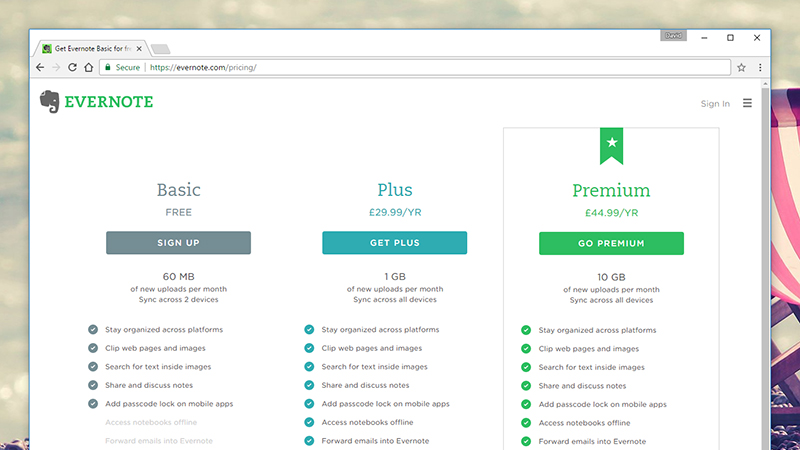The image size is (800, 450).
Task: View the secure padlock site info
Action: 108,67
